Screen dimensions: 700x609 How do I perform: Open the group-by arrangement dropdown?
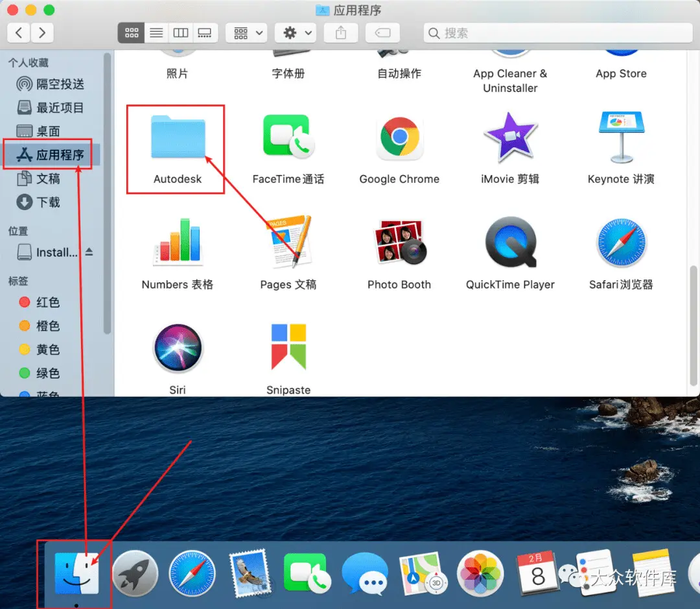click(x=246, y=32)
